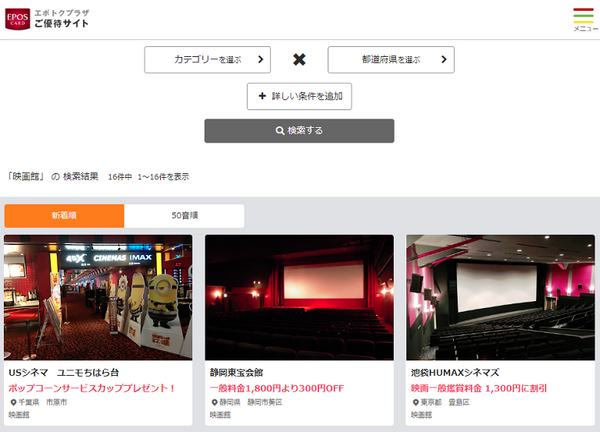600x432 pixels.
Task: Open the 静岡東宝会館 theater photo
Action: point(299,298)
